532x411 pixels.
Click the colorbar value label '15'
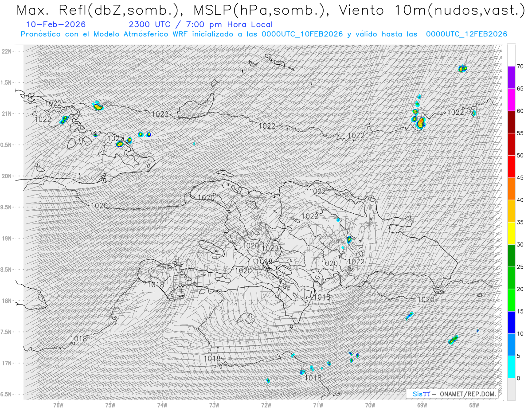tap(520, 311)
